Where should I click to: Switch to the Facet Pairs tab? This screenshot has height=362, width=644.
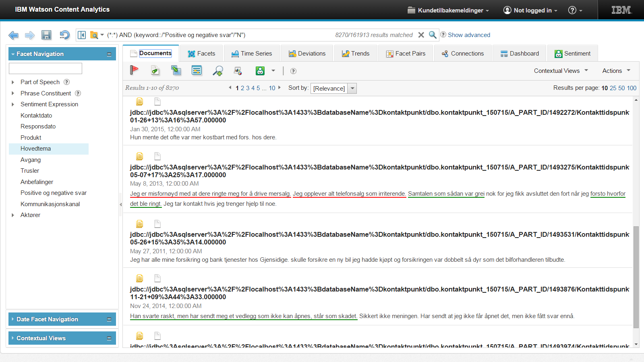pos(406,54)
